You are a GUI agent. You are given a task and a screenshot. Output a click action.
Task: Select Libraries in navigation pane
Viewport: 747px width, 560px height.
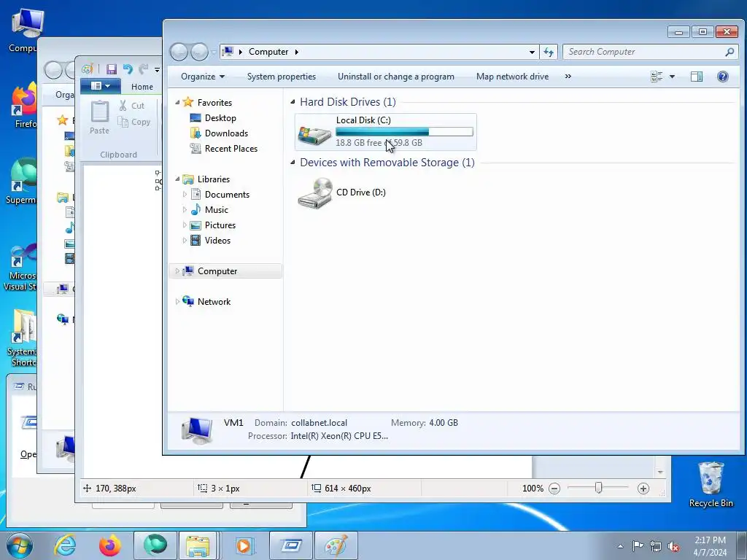(x=214, y=179)
